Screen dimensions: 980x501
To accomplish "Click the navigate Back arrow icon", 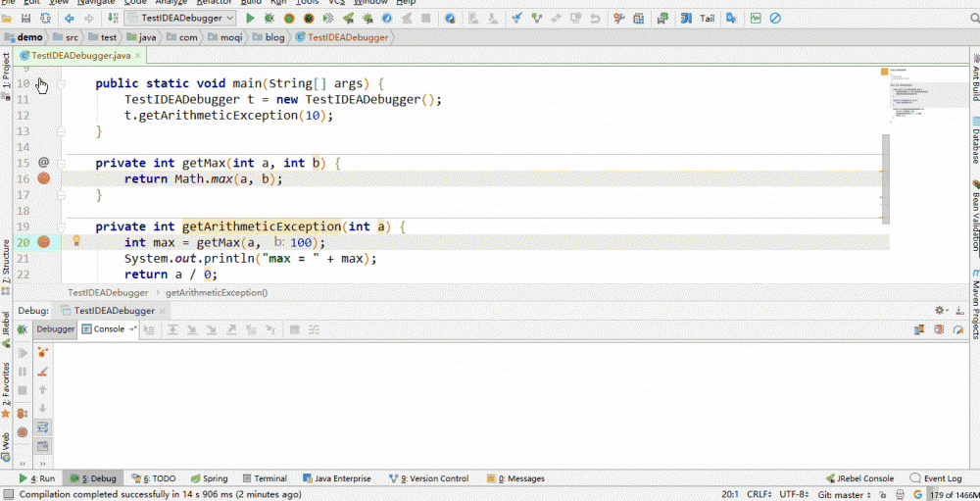I will click(x=71, y=18).
